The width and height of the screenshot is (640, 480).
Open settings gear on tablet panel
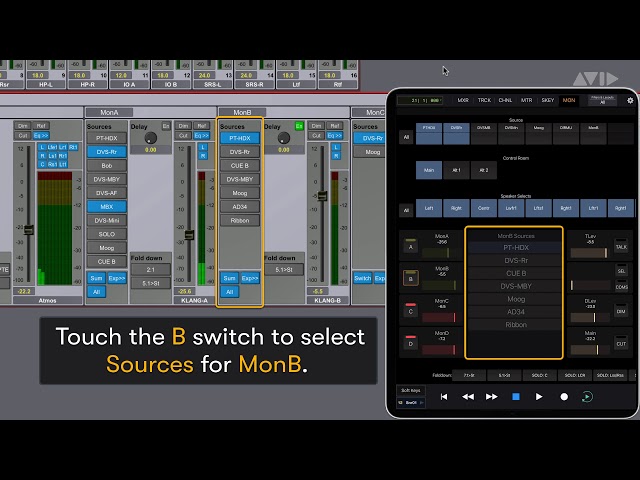coord(630,100)
